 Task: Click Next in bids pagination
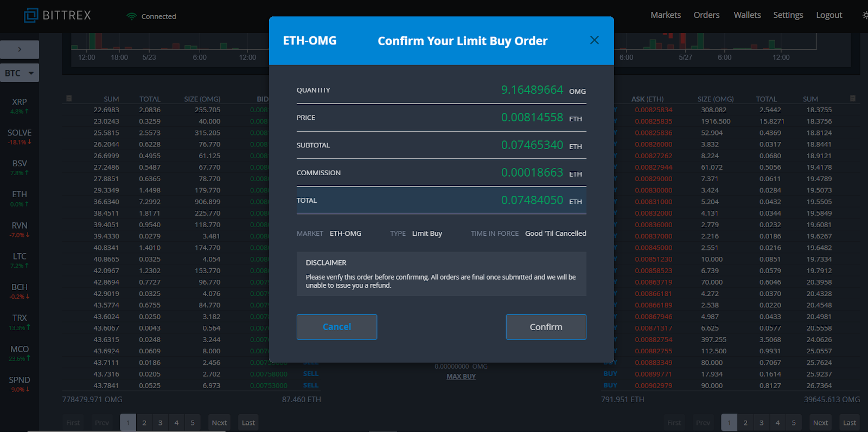pos(219,423)
